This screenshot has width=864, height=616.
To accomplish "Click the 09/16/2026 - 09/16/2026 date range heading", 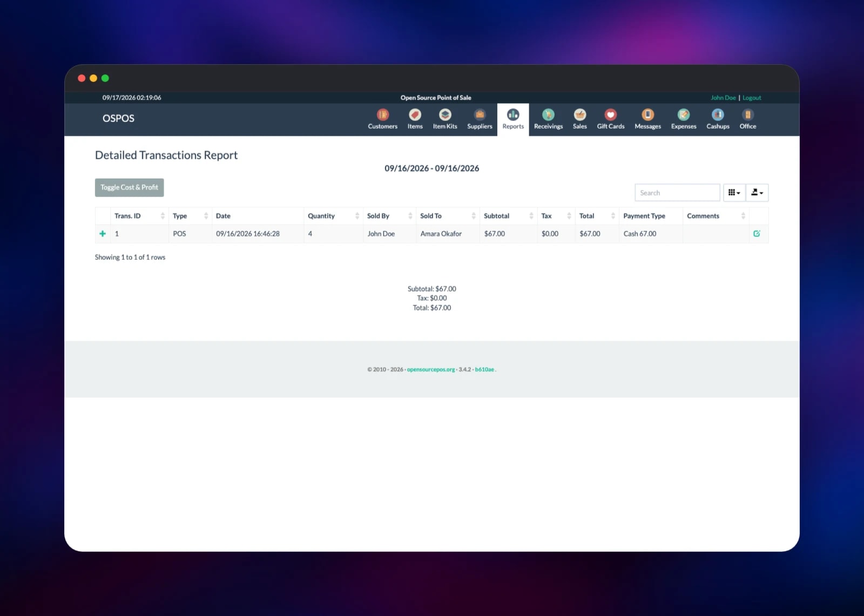I will tap(431, 168).
